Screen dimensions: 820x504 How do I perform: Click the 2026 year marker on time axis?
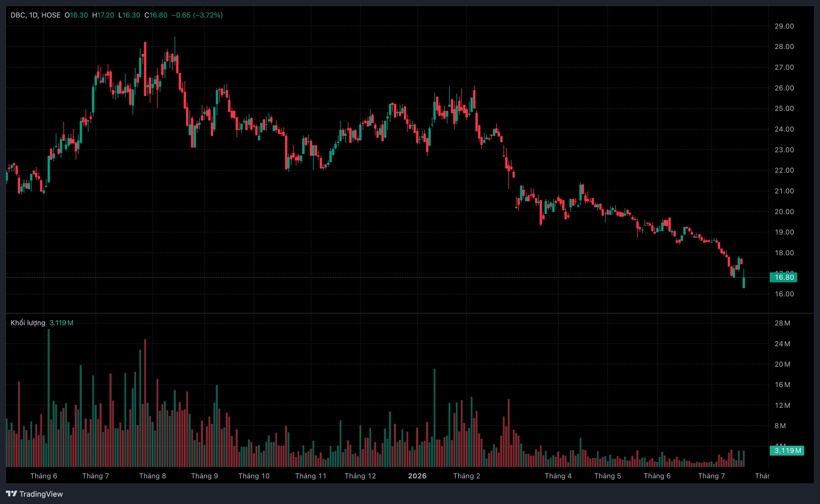point(417,476)
